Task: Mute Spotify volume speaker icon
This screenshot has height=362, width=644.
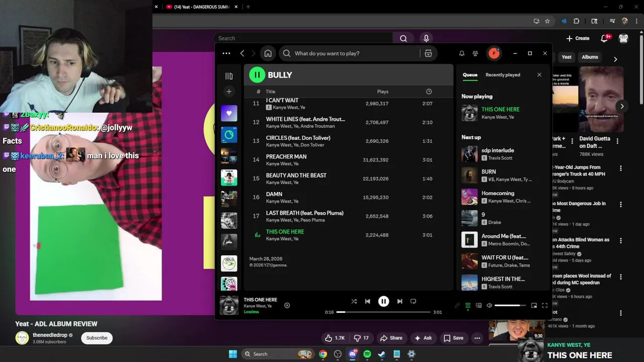Action: (x=489, y=305)
